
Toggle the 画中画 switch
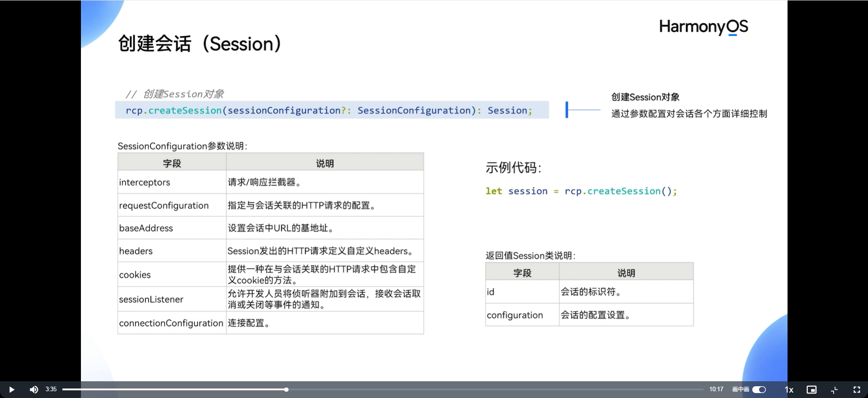pyautogui.click(x=759, y=389)
